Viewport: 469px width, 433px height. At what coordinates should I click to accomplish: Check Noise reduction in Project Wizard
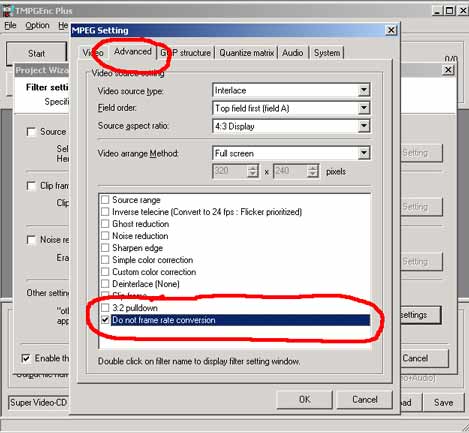(x=31, y=240)
